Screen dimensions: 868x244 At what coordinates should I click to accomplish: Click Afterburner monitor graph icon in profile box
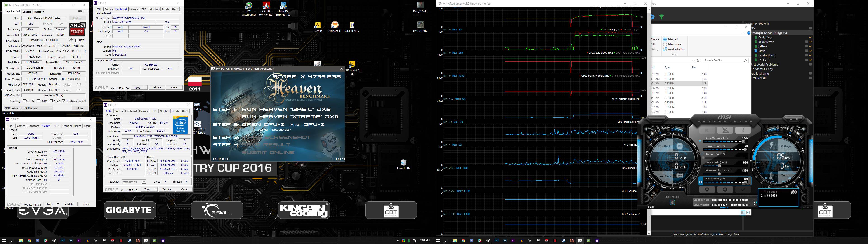click(794, 192)
